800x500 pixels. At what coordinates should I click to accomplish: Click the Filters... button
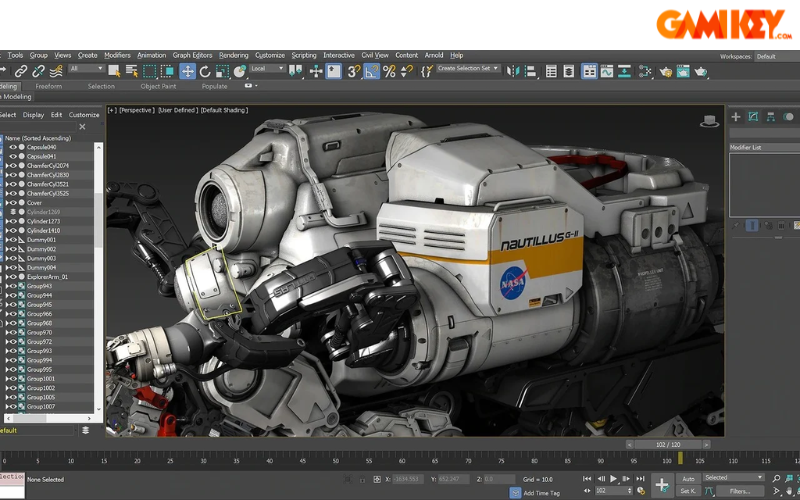click(740, 491)
